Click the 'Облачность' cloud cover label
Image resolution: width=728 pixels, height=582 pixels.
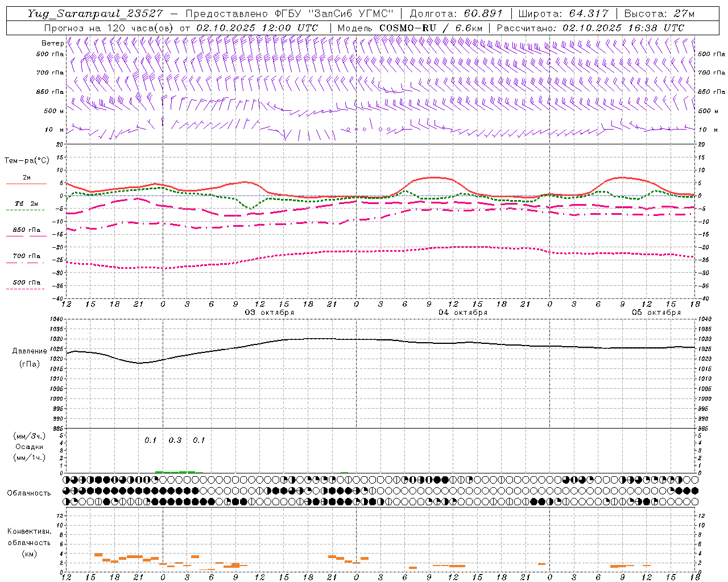coord(29,493)
